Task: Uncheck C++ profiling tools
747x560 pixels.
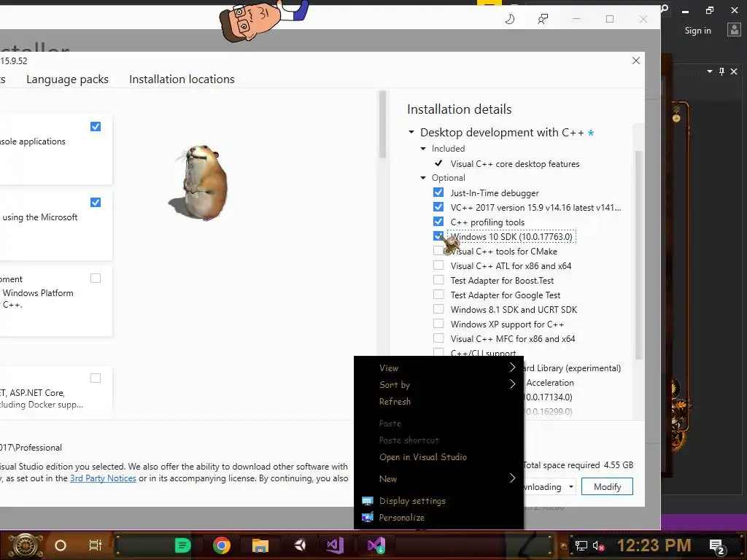Action: pyautogui.click(x=438, y=222)
